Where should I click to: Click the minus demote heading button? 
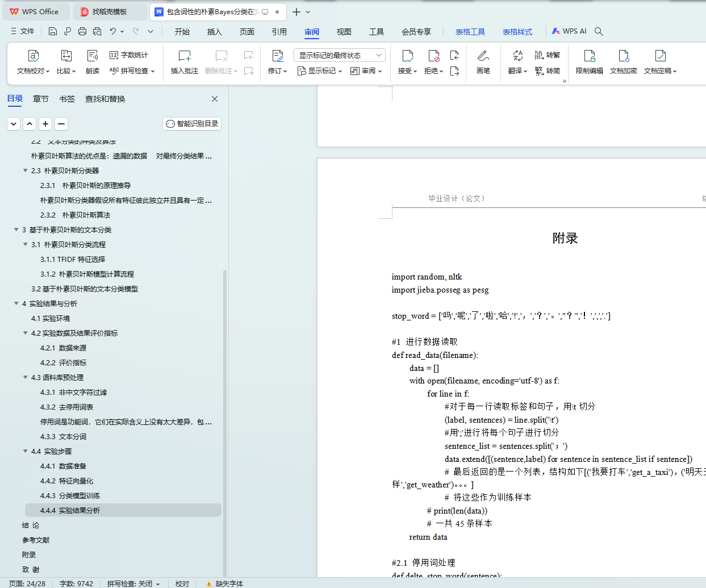point(61,123)
